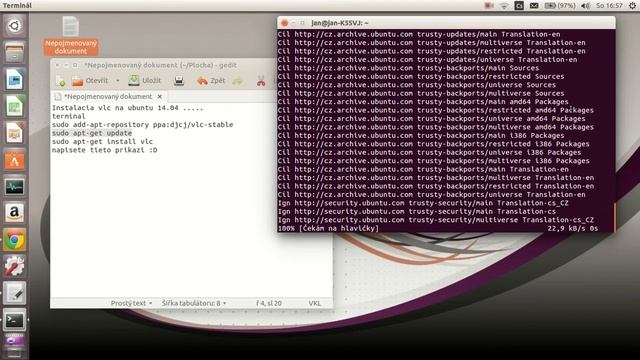Launch LibreOffice Calc from the dock
This screenshot has width=640, height=360.
coord(14,106)
